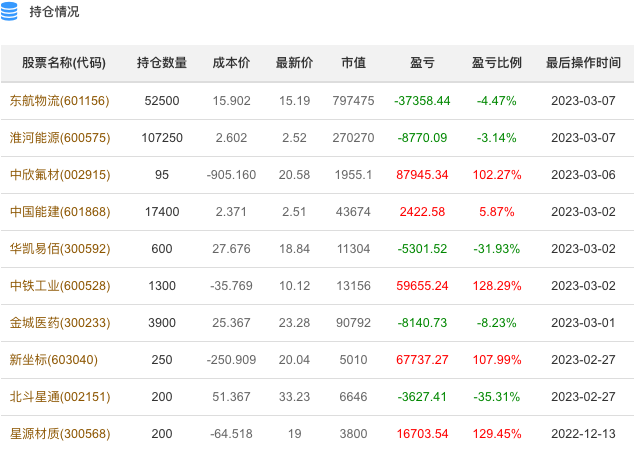Select profit value 67737.27
The image size is (635, 456).
point(422,360)
